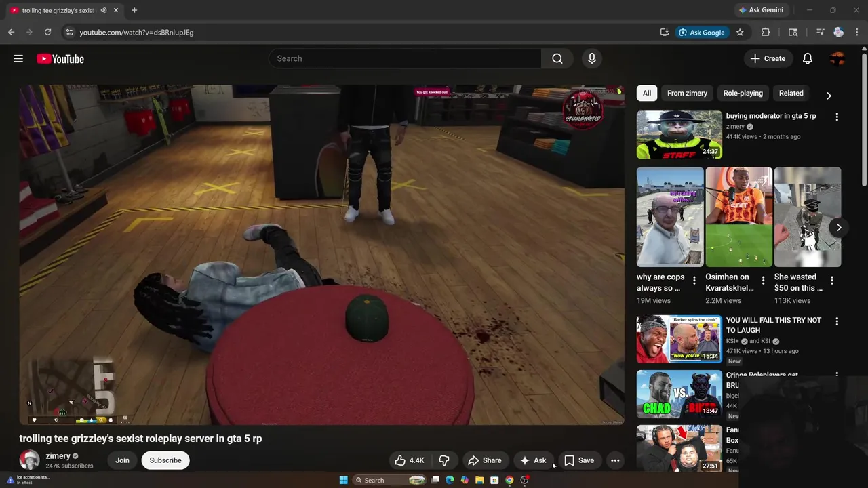Open the Chrome profile avatar
Viewport: 868px width, 488px height.
tap(839, 32)
